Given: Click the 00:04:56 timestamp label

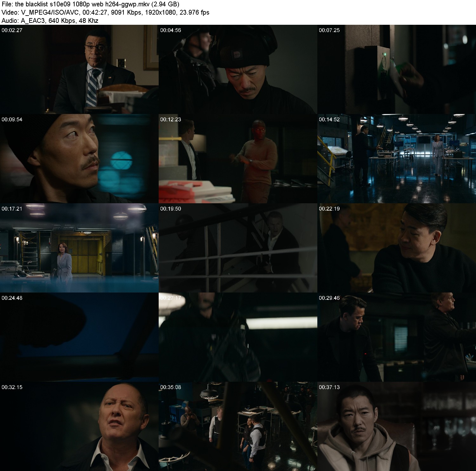Looking at the screenshot, I should click(171, 30).
